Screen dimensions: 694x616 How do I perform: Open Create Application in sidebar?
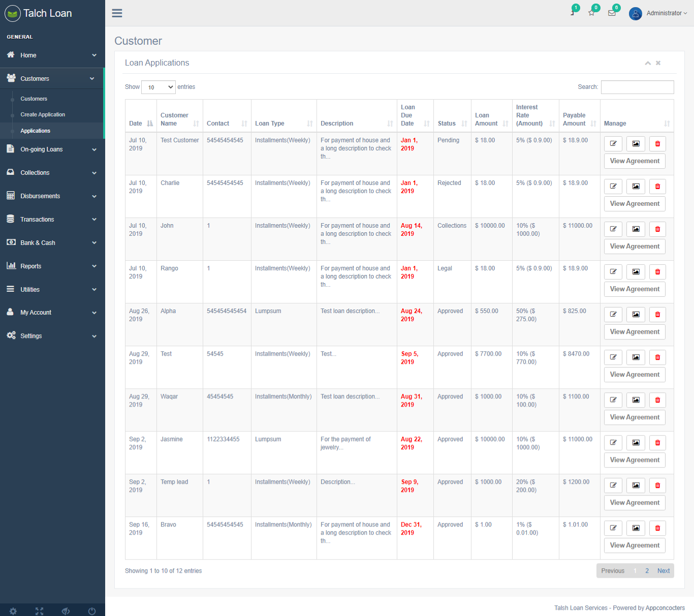click(43, 115)
